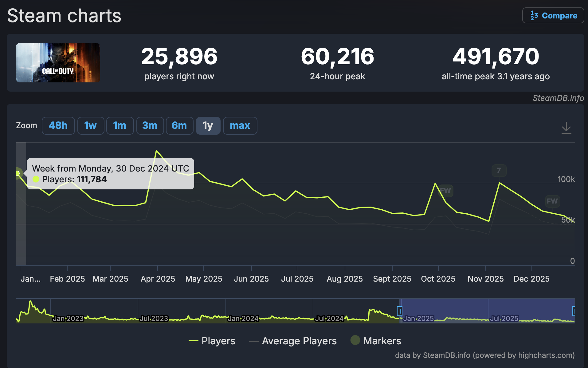Click the Jul 2025 axis label
588x368 pixels.
297,279
